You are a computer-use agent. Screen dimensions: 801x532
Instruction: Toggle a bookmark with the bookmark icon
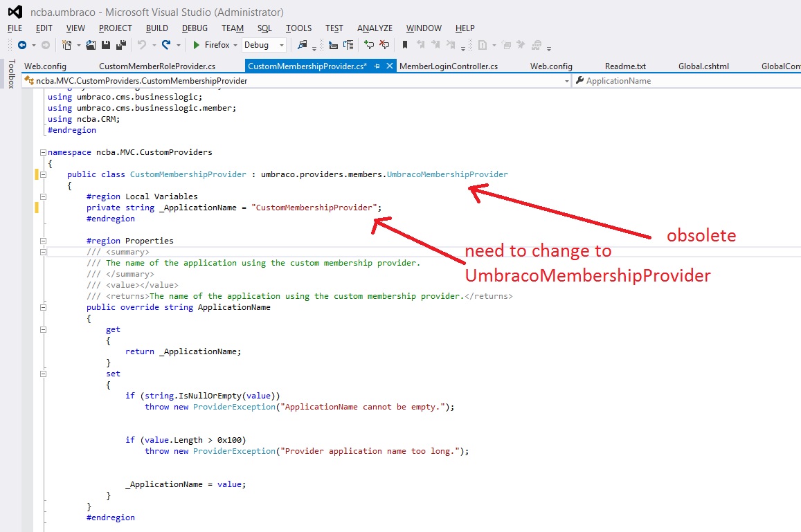[x=405, y=45]
